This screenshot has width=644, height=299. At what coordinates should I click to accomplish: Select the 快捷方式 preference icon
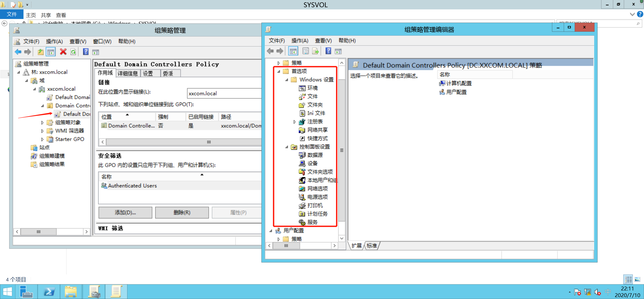tap(302, 139)
